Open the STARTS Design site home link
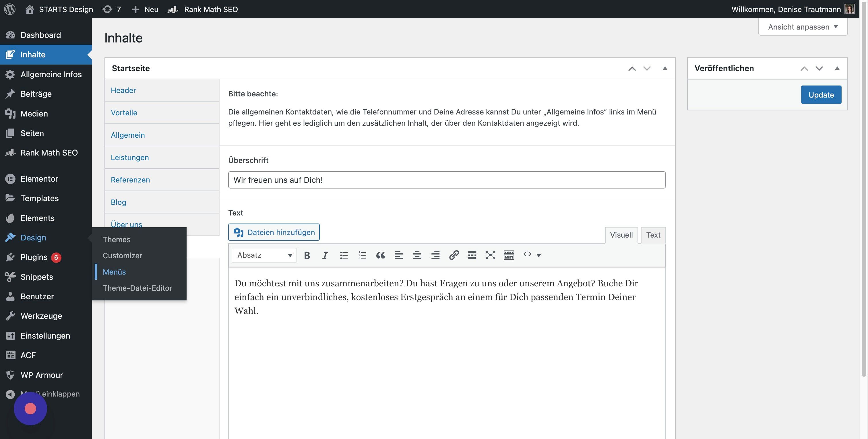The height and width of the screenshot is (439, 868). 59,9
